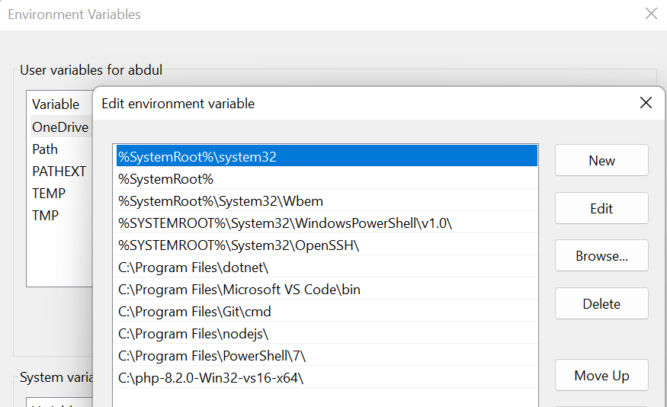The image size is (667, 407).
Task: Click the New button
Action: pyautogui.click(x=601, y=160)
